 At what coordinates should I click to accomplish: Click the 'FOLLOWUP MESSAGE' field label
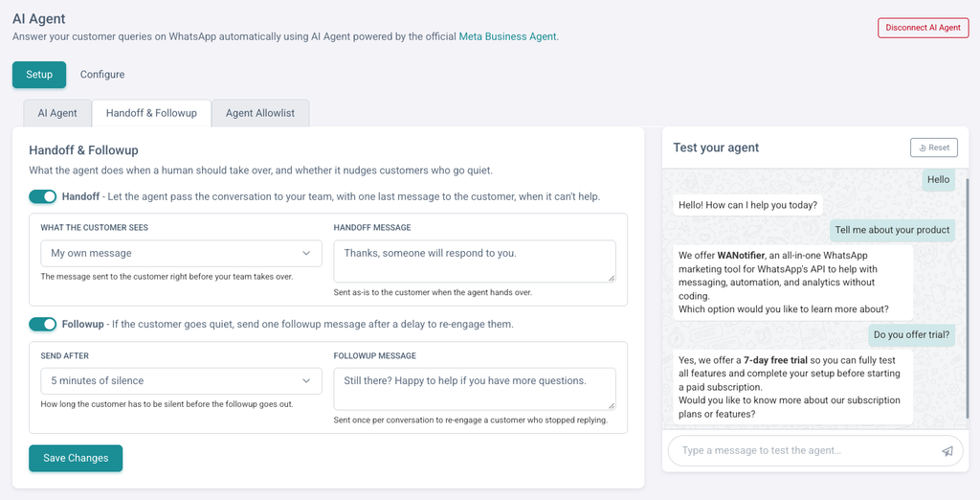click(x=375, y=355)
